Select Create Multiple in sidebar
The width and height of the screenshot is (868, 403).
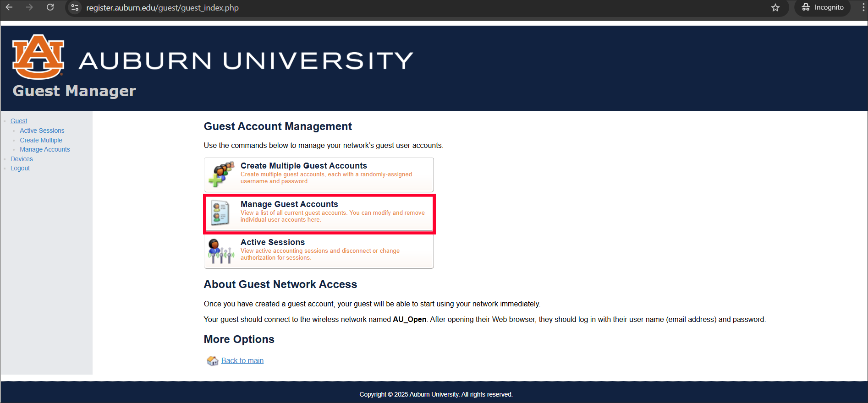(41, 140)
